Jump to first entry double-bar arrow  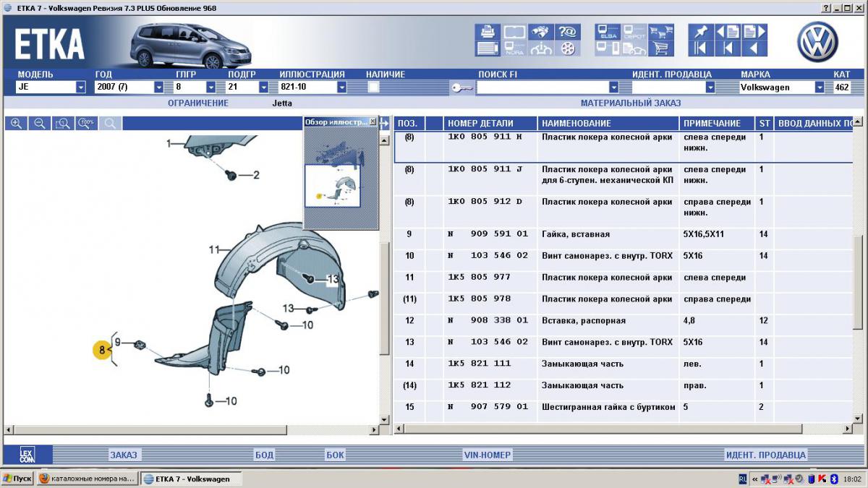click(701, 48)
